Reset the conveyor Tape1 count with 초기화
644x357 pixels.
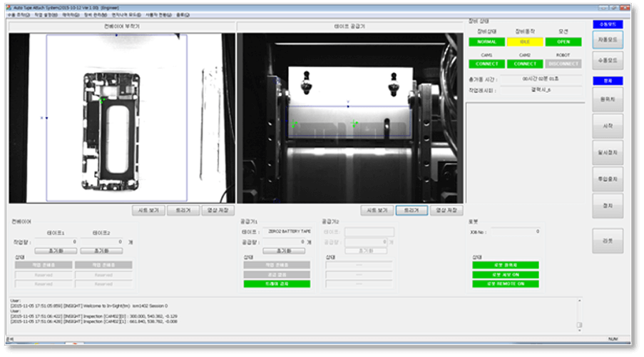click(56, 251)
